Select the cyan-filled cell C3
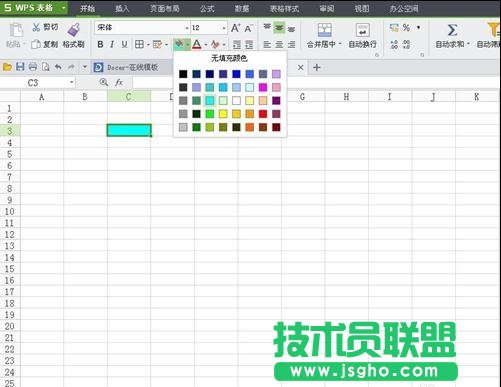The image size is (501, 387). pyautogui.click(x=129, y=130)
